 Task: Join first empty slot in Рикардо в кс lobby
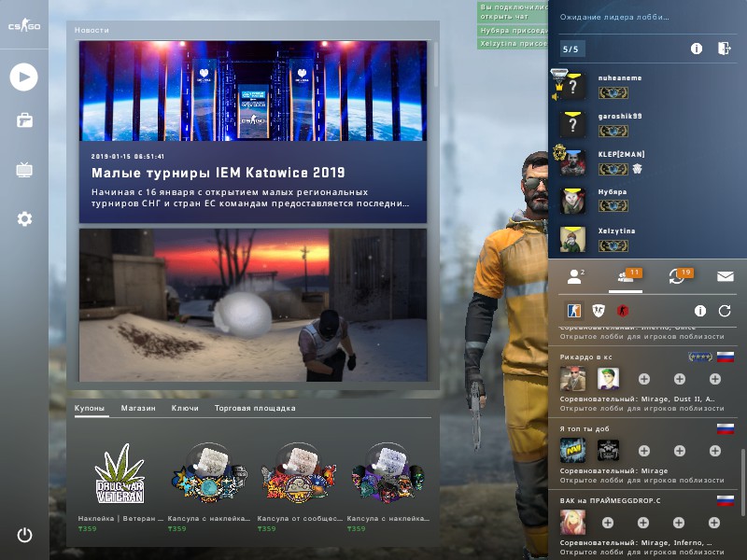tap(644, 379)
